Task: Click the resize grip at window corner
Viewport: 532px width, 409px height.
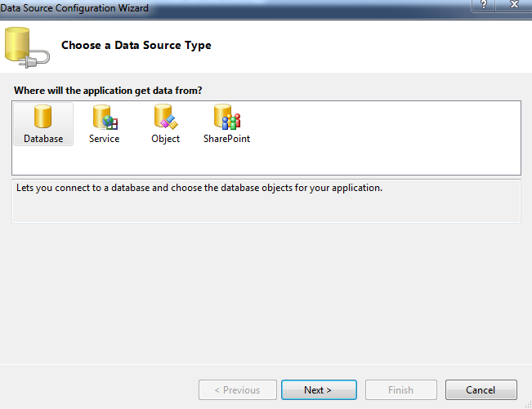Action: click(x=528, y=405)
